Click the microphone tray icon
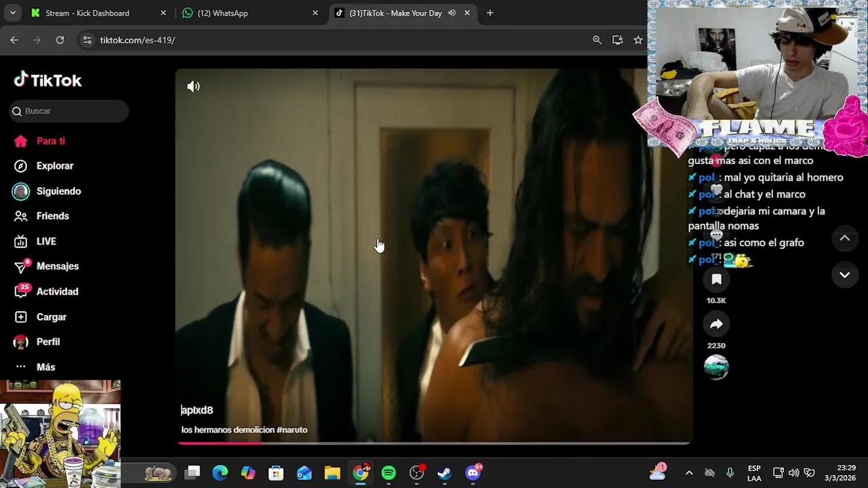Screen dimensions: 868x488 coord(730,473)
